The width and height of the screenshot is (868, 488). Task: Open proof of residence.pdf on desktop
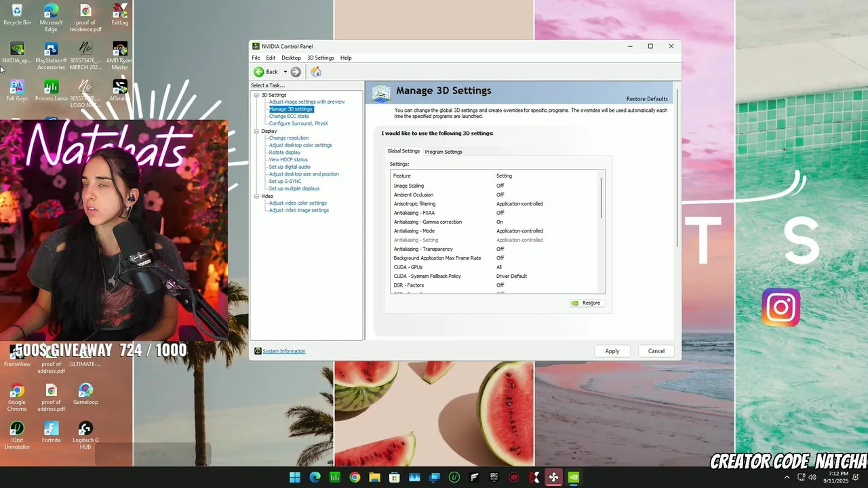(85, 18)
